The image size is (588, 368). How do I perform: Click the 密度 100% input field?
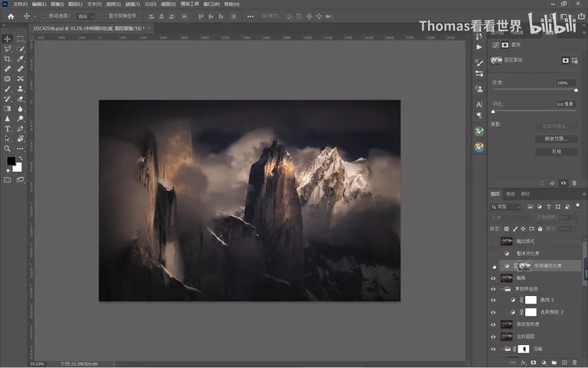(x=566, y=83)
